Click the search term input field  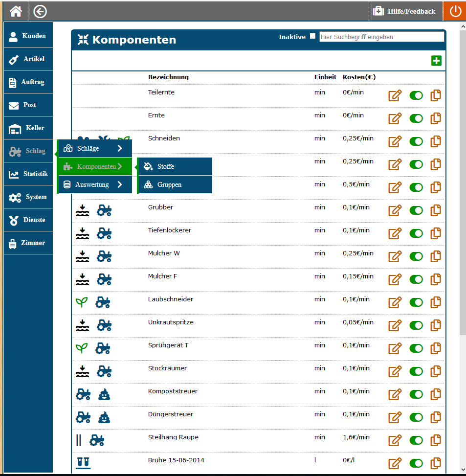(381, 37)
